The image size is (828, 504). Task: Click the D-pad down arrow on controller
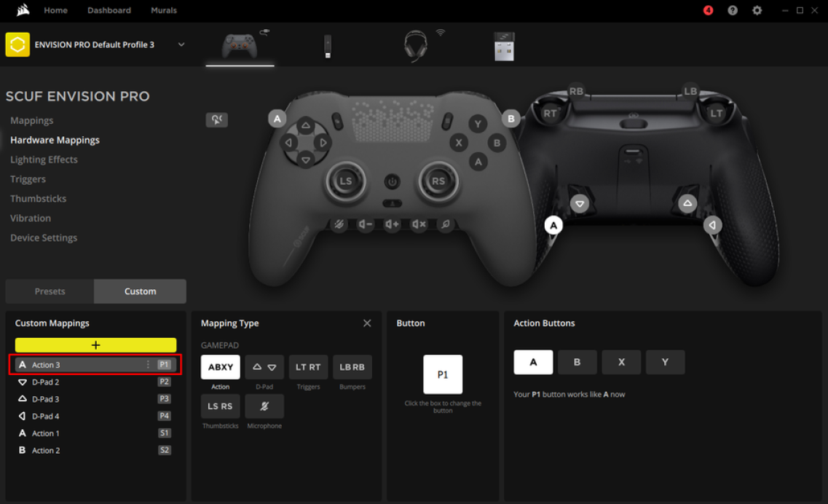306,160
